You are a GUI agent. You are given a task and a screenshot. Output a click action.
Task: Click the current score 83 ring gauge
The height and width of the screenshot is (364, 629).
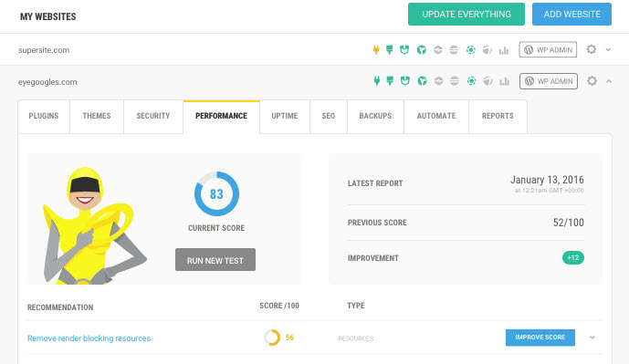[216, 194]
